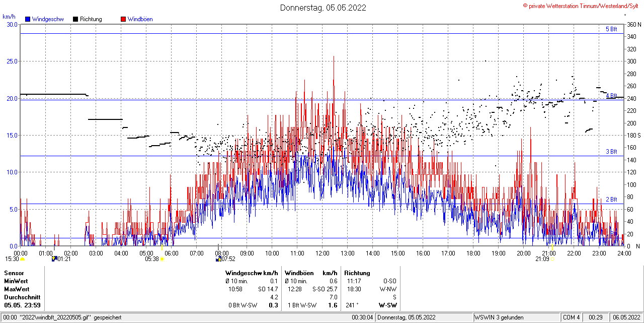This screenshot has width=644, height=323.
Task: Click the km/h axis unit label
Action: point(9,17)
